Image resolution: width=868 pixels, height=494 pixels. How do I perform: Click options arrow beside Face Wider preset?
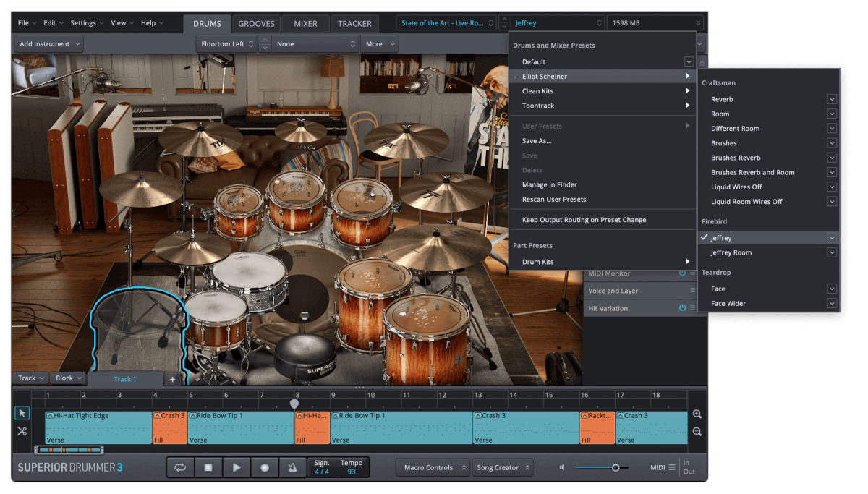pos(832,304)
